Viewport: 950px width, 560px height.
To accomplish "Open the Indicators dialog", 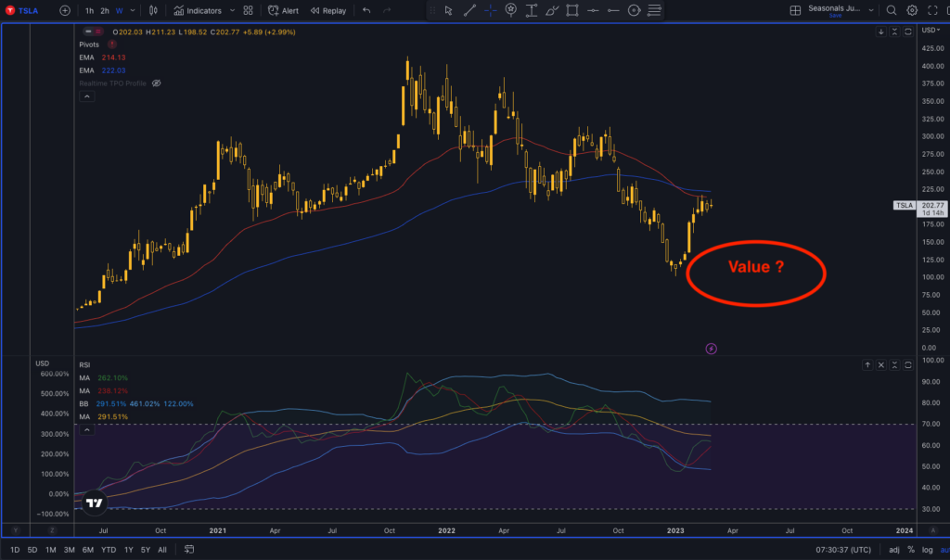I will click(x=198, y=10).
